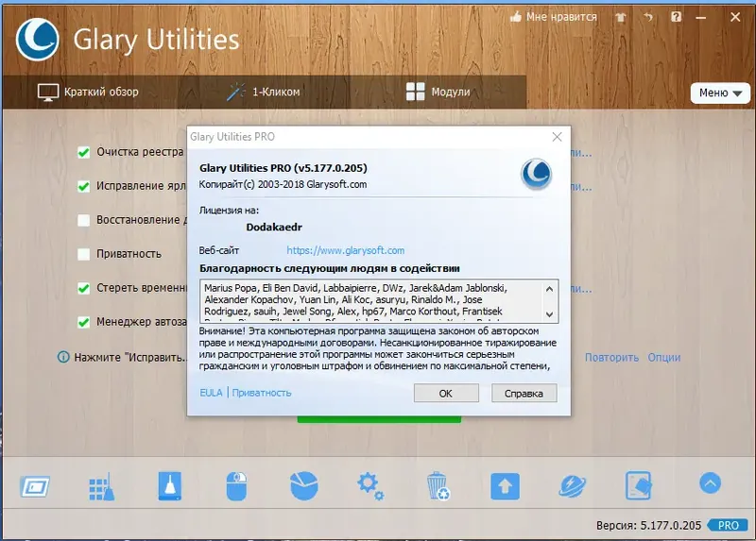
Task: Click the 'Внимание!' copyright warning paragraph
Action: point(377,348)
